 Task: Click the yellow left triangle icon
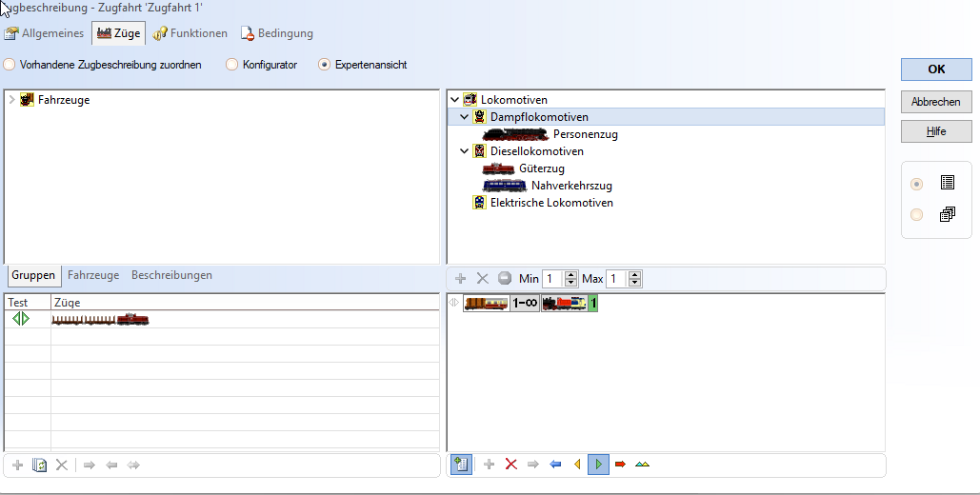(576, 465)
